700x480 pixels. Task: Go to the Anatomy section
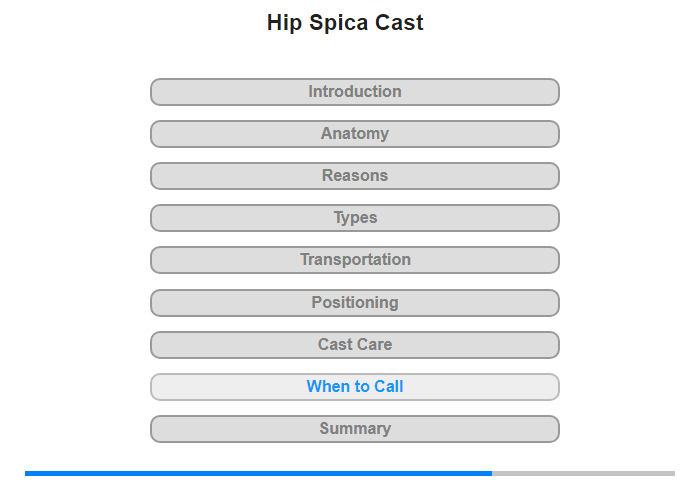point(355,134)
